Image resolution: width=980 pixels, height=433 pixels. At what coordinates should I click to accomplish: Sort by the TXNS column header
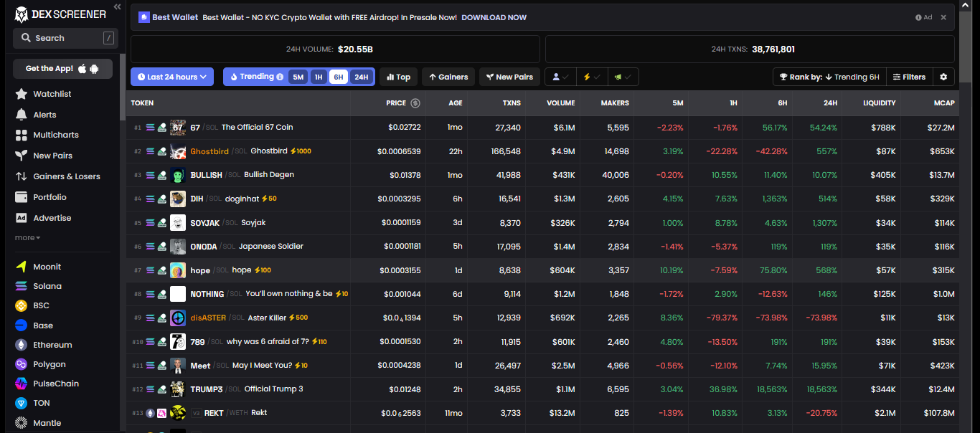tap(512, 103)
